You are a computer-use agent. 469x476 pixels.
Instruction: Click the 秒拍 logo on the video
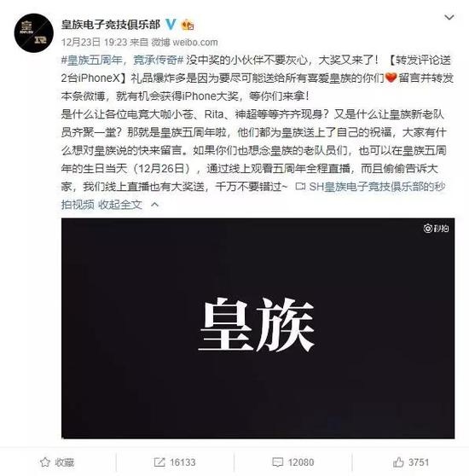pos(437,228)
